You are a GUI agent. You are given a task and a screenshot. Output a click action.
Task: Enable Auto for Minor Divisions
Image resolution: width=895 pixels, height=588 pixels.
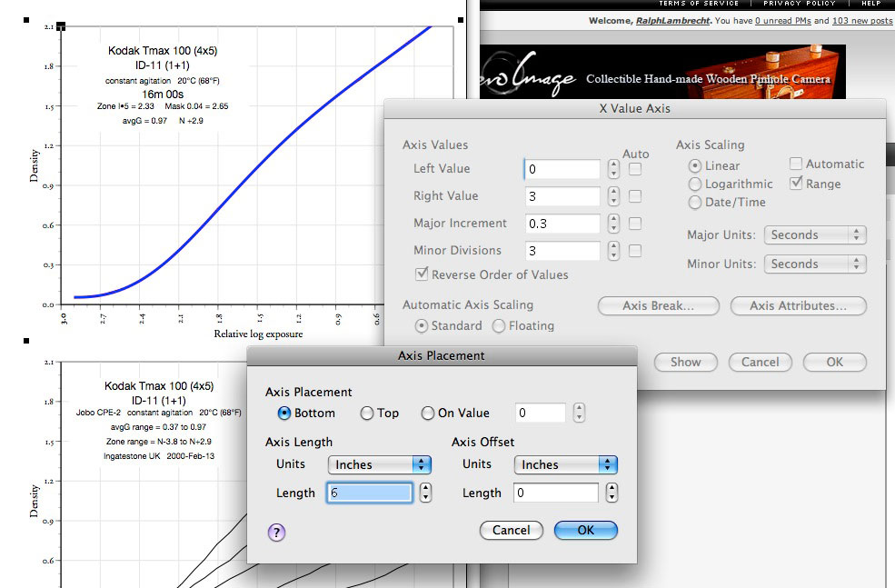point(635,251)
